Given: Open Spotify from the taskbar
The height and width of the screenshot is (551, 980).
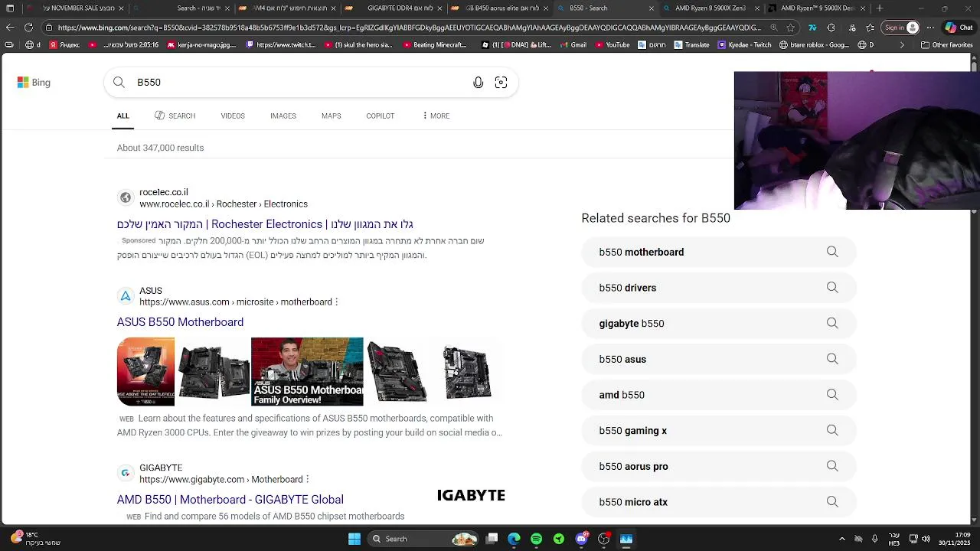Looking at the screenshot, I should click(x=536, y=539).
